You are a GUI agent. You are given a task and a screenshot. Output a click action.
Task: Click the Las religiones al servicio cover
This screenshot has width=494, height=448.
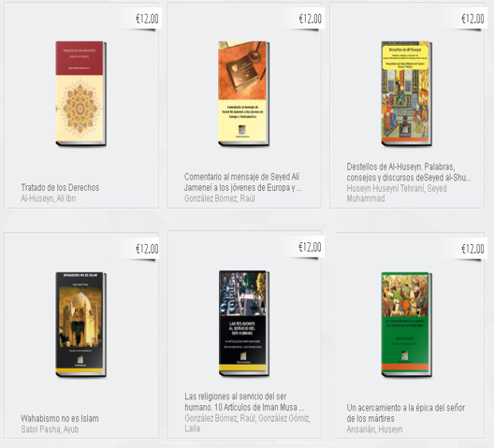click(x=244, y=324)
